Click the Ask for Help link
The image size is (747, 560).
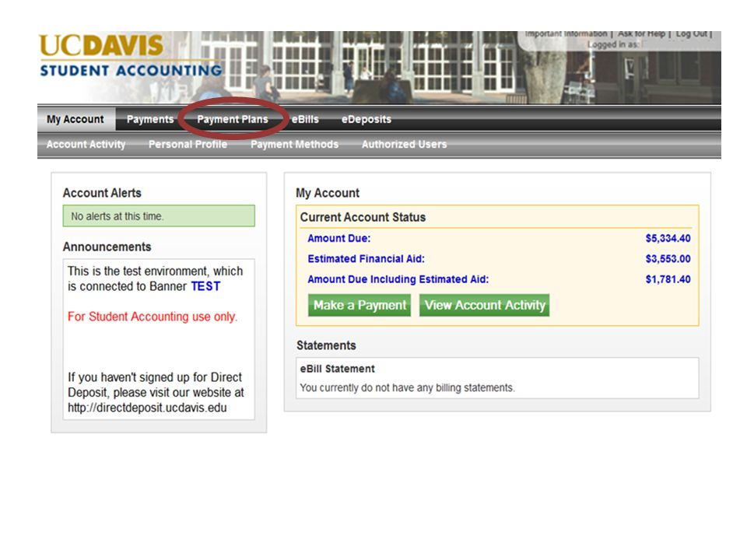pyautogui.click(x=641, y=33)
